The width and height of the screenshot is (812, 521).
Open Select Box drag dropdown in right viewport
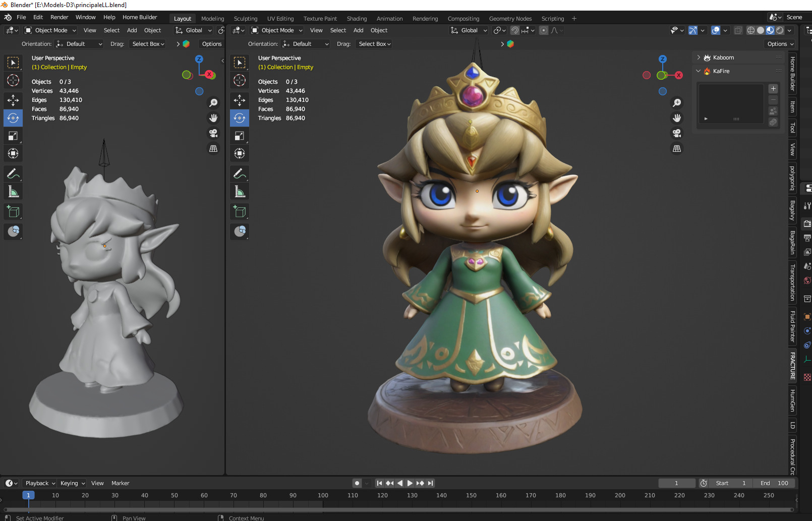[374, 44]
